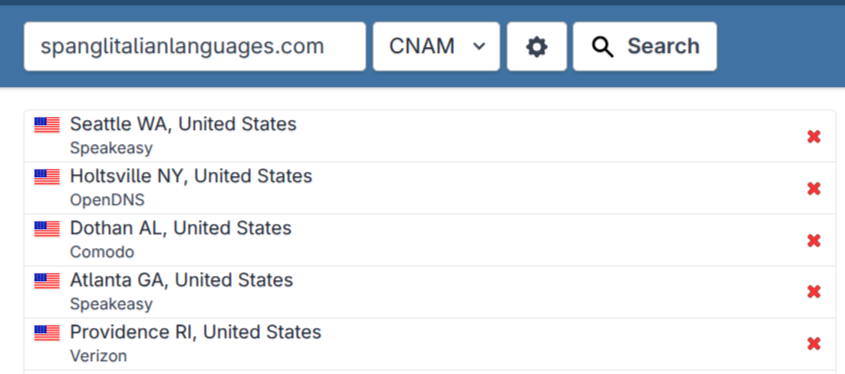Image resolution: width=845 pixels, height=374 pixels.
Task: Click the magnifying glass icon in Search
Action: click(x=602, y=47)
